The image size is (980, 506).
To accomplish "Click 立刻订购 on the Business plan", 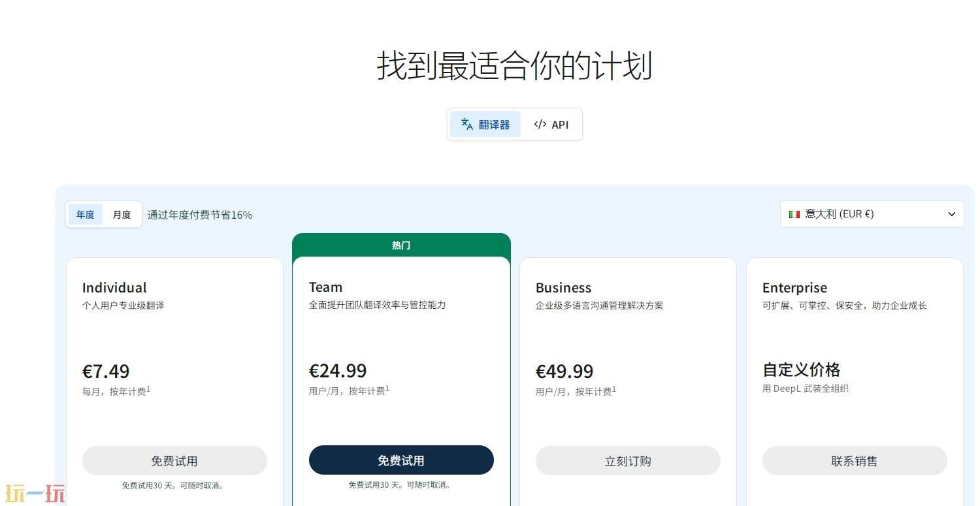I will click(627, 460).
